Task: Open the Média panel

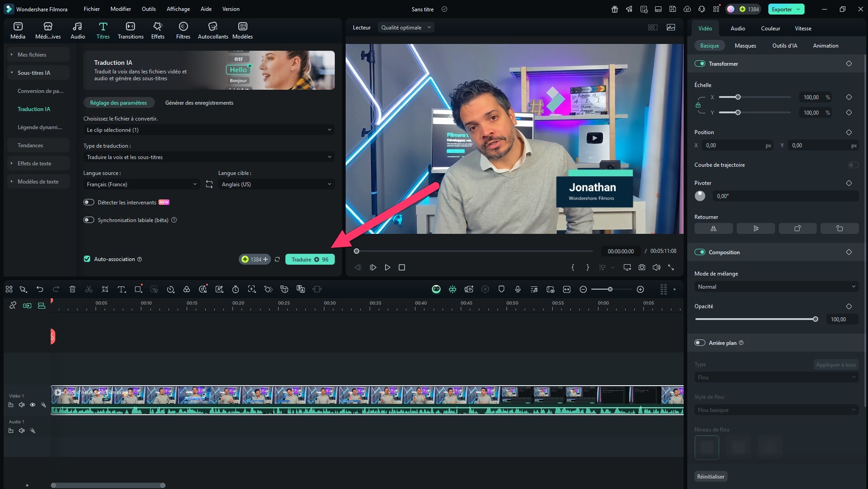Action: tap(18, 30)
